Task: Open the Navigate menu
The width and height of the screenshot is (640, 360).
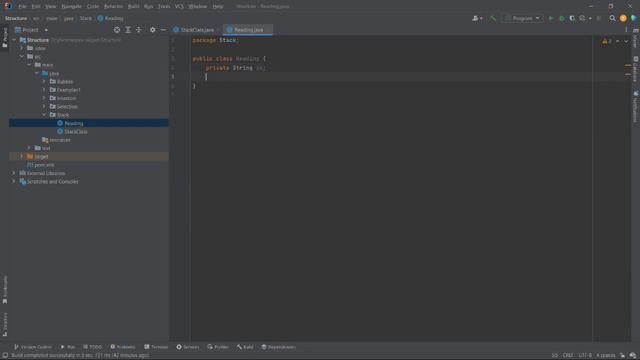Action: pyautogui.click(x=71, y=7)
